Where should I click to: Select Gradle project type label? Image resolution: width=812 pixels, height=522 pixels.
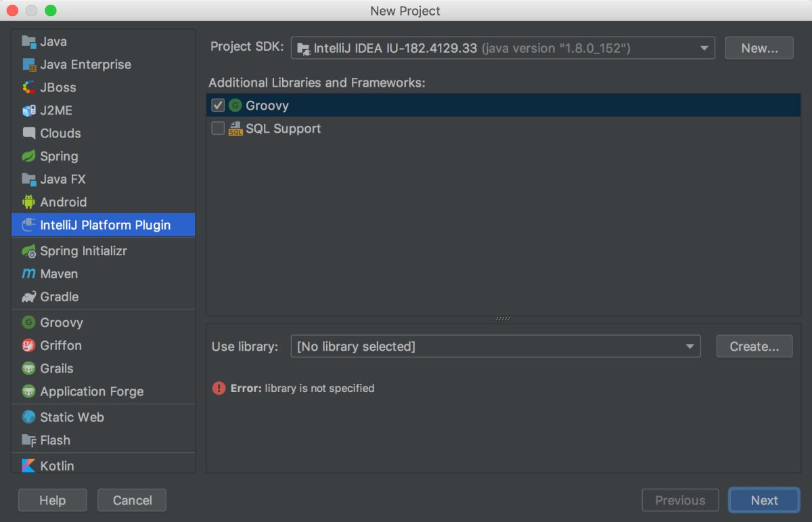pyautogui.click(x=60, y=297)
